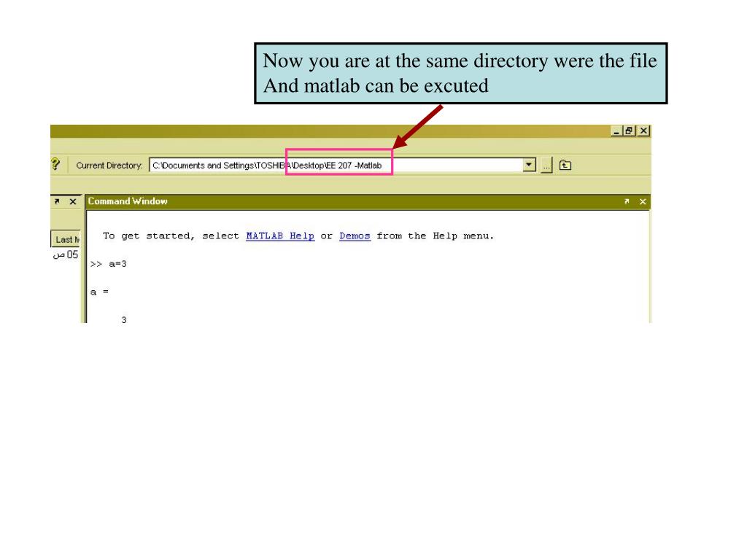Image resolution: width=747 pixels, height=560 pixels.
Task: Click the 'Current Directory:' label
Action: [109, 166]
